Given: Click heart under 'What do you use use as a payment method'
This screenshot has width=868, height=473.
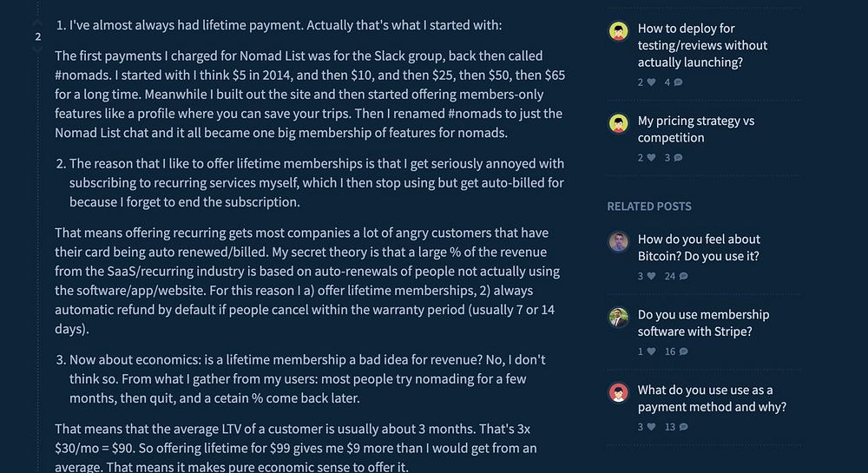Looking at the screenshot, I should point(652,426).
